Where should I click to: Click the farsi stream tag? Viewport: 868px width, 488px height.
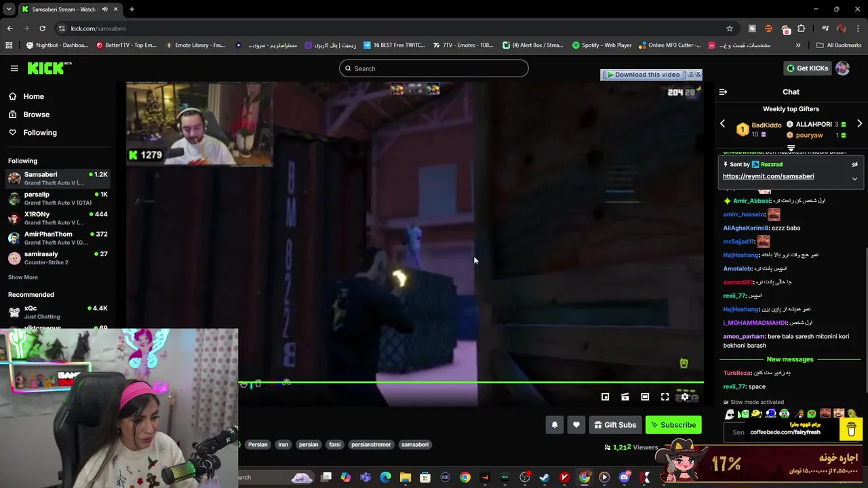(x=335, y=445)
